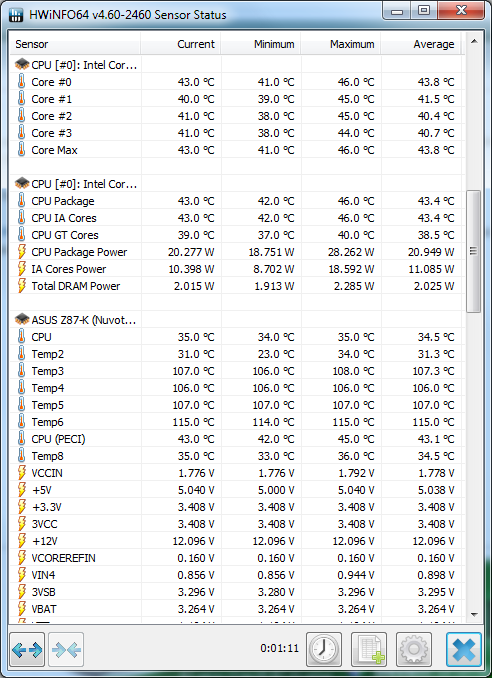This screenshot has width=492, height=678.
Task: Start logging with the sheet-plus icon
Action: coord(369,649)
